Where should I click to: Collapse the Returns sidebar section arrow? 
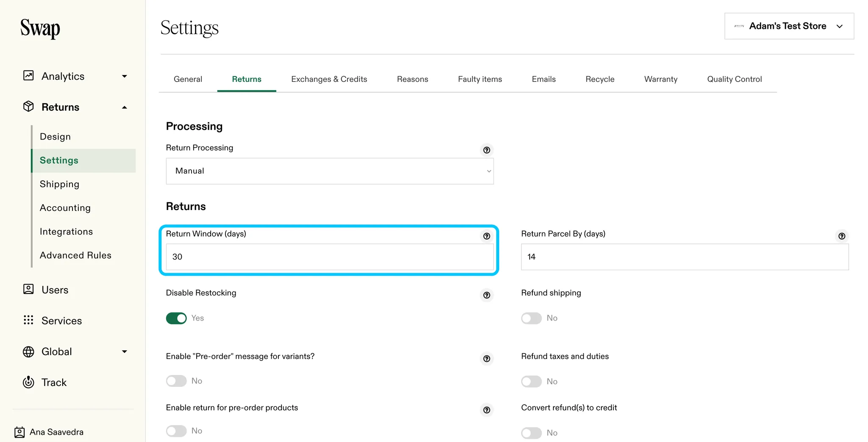(125, 107)
